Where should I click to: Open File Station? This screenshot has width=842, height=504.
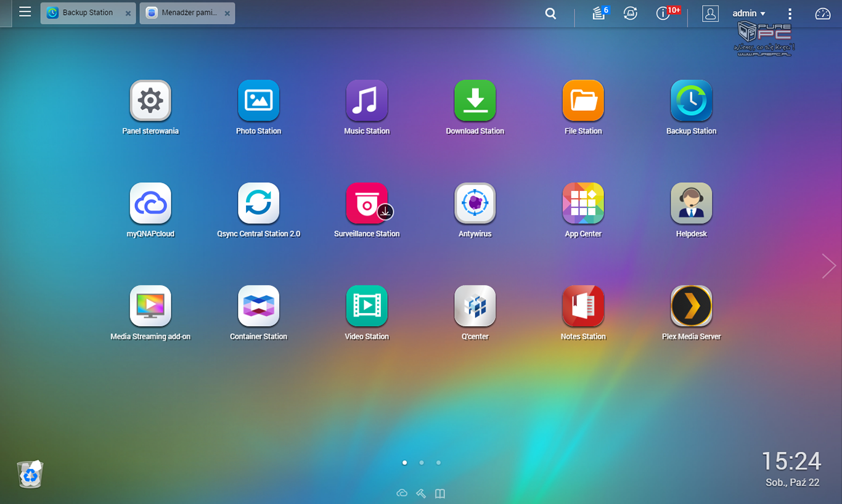pos(583,100)
